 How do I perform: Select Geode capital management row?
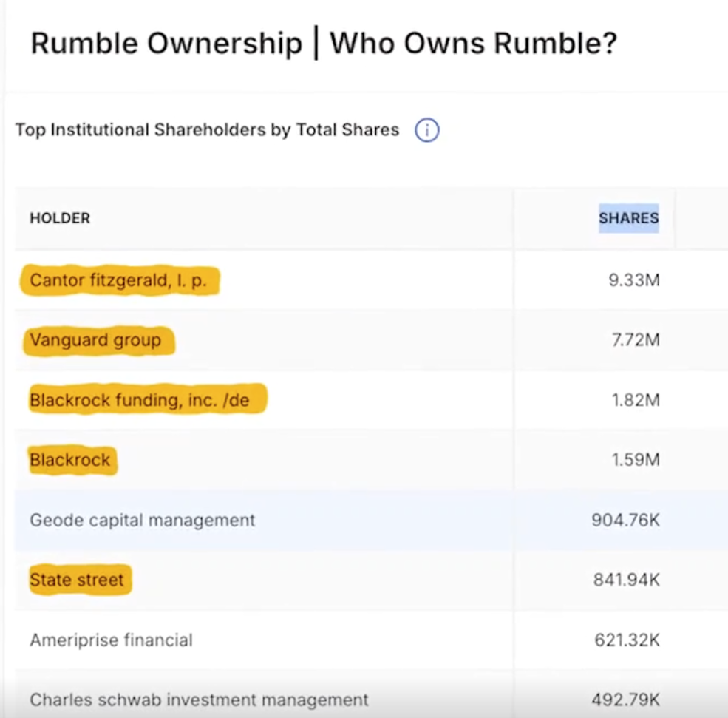coord(143,520)
